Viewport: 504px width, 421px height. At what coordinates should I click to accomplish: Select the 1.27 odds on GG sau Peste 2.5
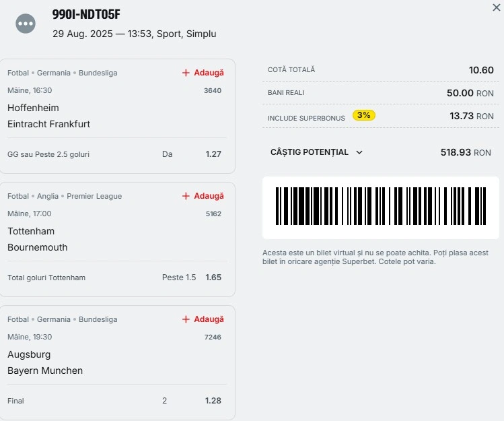(213, 154)
